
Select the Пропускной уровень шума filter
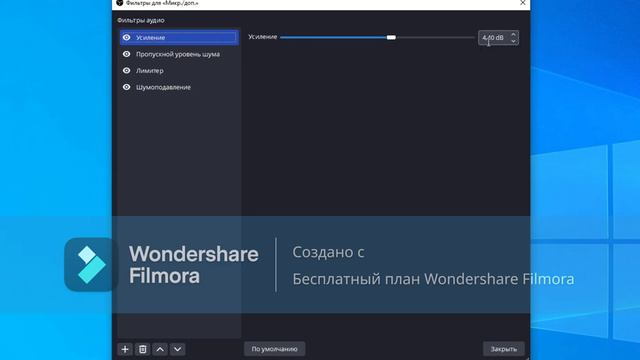coord(179,54)
